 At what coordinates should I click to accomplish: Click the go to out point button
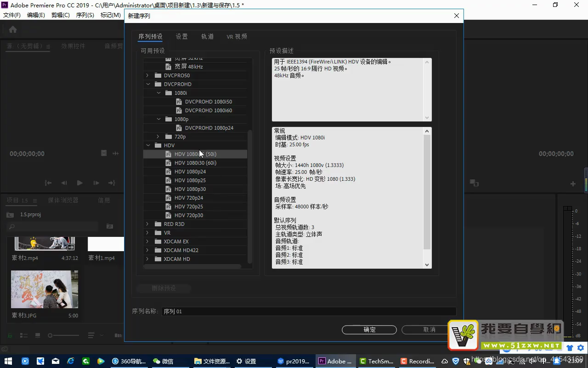point(111,183)
